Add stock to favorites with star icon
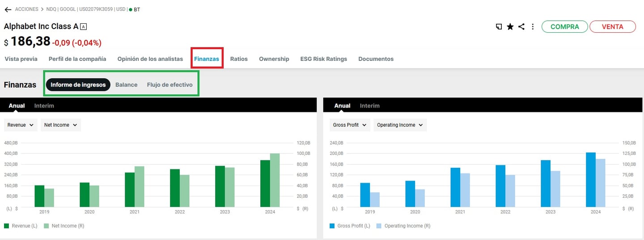This screenshot has width=644, height=240. (510, 27)
